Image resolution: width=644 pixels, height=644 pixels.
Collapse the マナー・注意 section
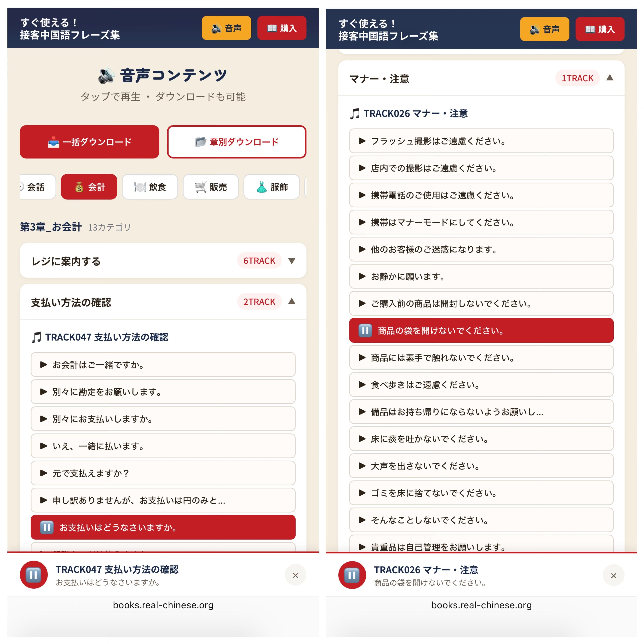coord(481,78)
